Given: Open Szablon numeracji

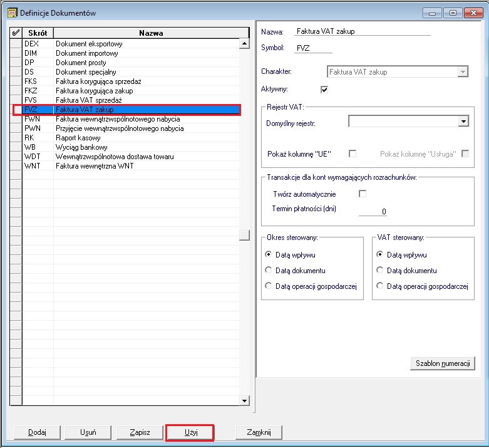Looking at the screenshot, I should pos(443,363).
